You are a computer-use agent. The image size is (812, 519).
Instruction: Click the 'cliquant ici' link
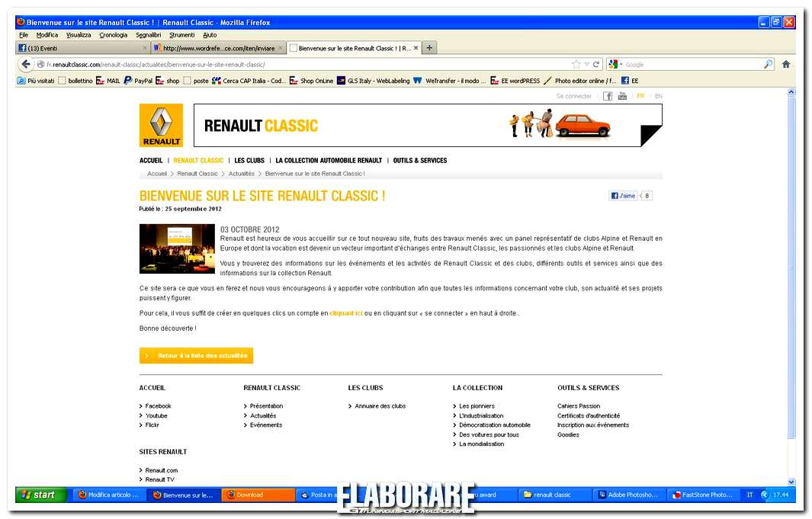point(346,313)
